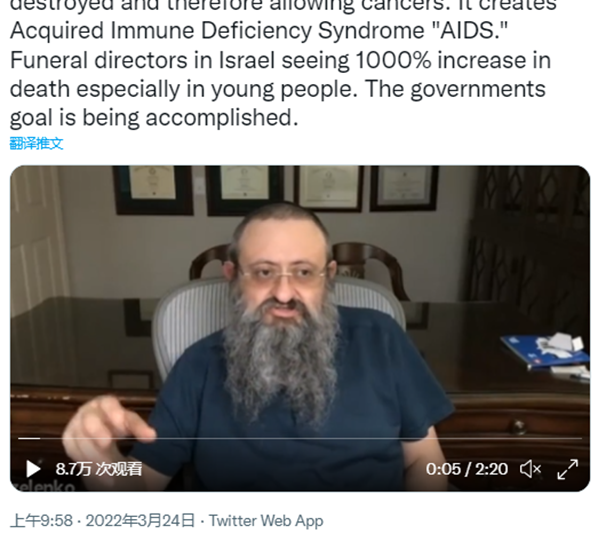Click the 8.7万 次观看 view count
The width and height of the screenshot is (598, 536).
pyautogui.click(x=99, y=469)
